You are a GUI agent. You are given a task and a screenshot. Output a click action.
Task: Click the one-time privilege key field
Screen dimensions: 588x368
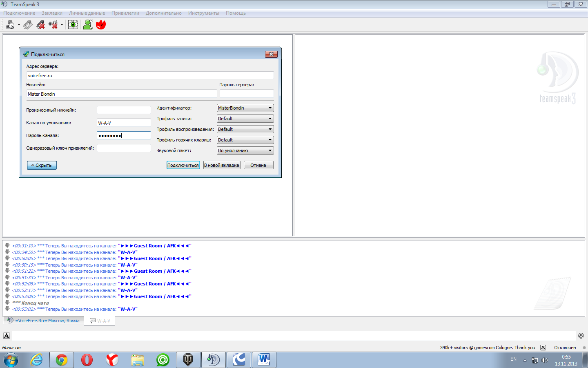point(124,148)
